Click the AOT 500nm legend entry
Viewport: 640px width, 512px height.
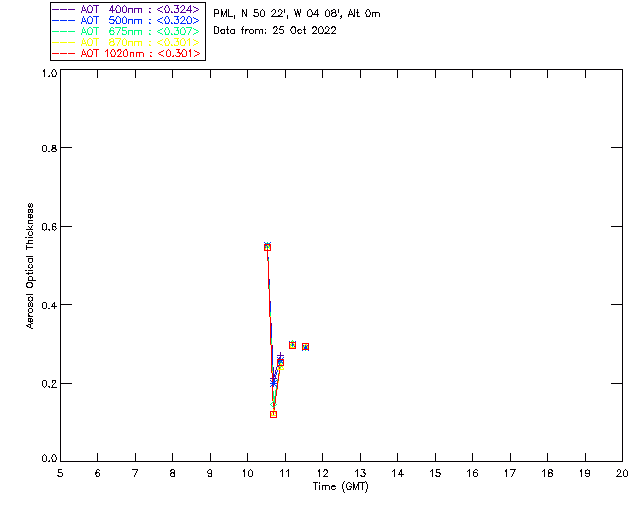pyautogui.click(x=126, y=20)
